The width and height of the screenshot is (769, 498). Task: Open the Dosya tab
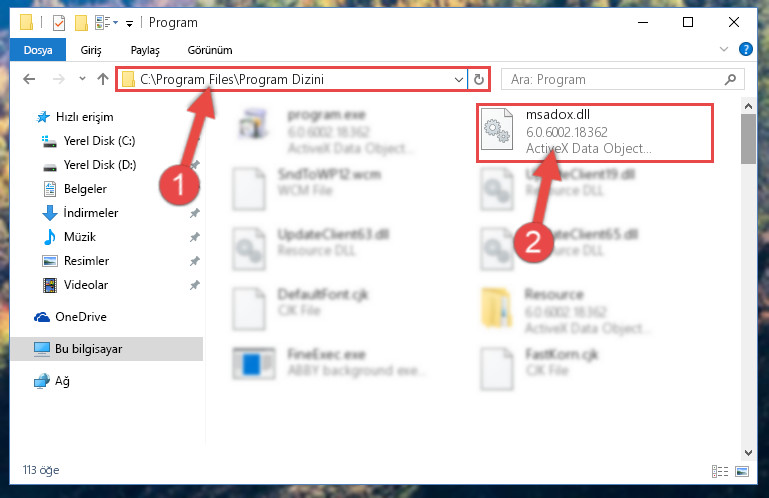point(38,50)
